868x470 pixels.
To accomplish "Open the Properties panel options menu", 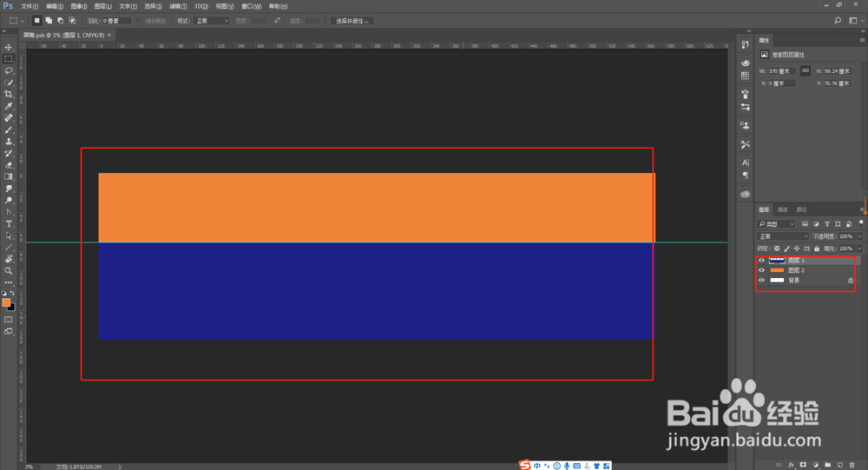I will click(862, 40).
